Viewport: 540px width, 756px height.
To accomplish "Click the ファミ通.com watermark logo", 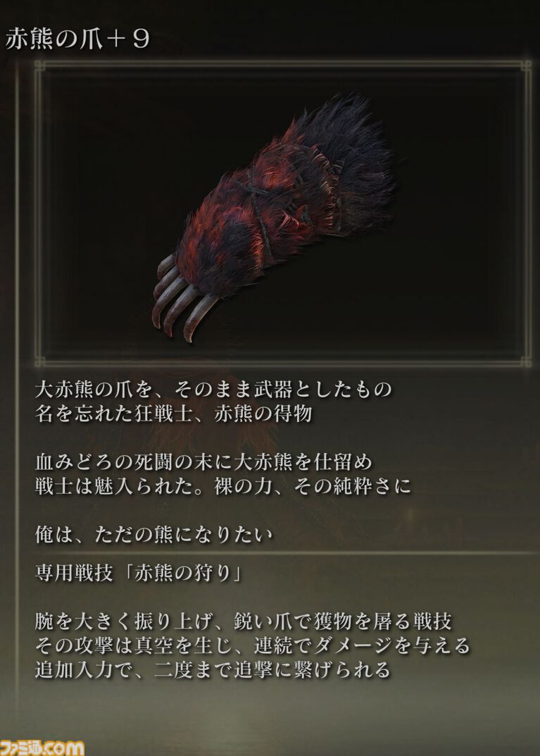I will click(42, 748).
